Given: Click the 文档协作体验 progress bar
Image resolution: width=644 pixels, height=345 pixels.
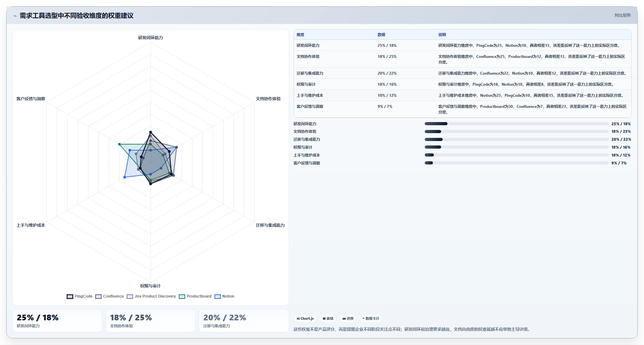Looking at the screenshot, I should 517,132.
